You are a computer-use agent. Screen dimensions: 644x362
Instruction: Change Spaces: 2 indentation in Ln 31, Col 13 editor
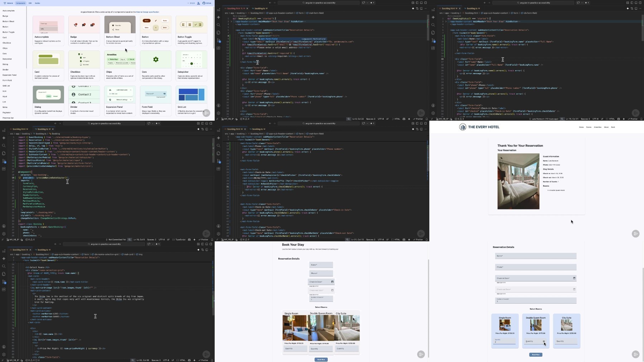[x=371, y=240]
